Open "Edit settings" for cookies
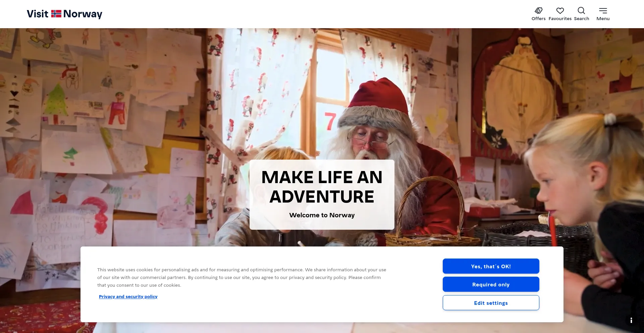This screenshot has height=333, width=644. point(491,303)
